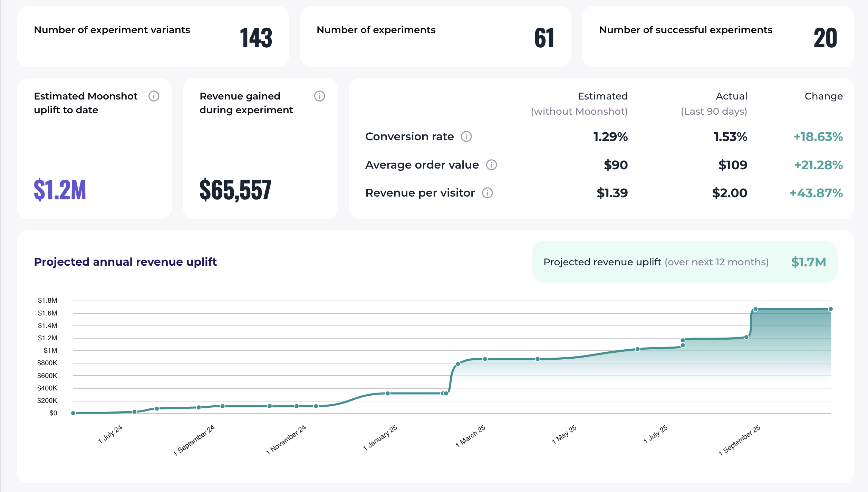The width and height of the screenshot is (868, 492).
Task: Click the $65,557 revenue gained figure
Action: click(235, 190)
